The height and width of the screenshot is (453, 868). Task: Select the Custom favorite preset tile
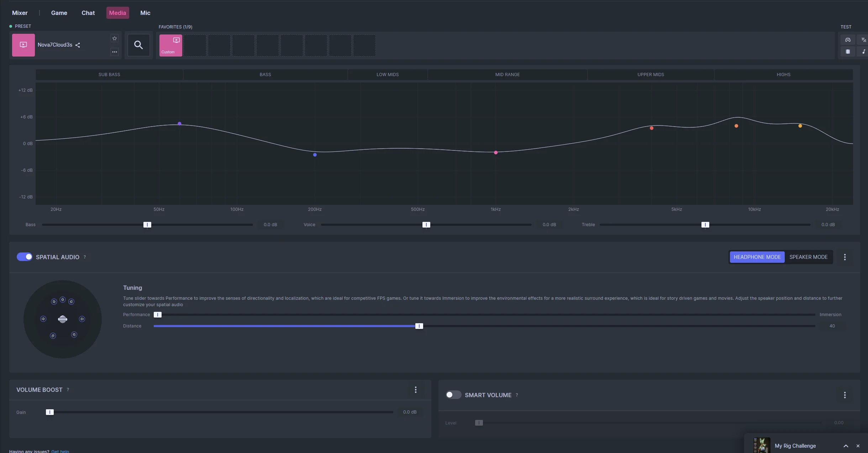point(170,45)
